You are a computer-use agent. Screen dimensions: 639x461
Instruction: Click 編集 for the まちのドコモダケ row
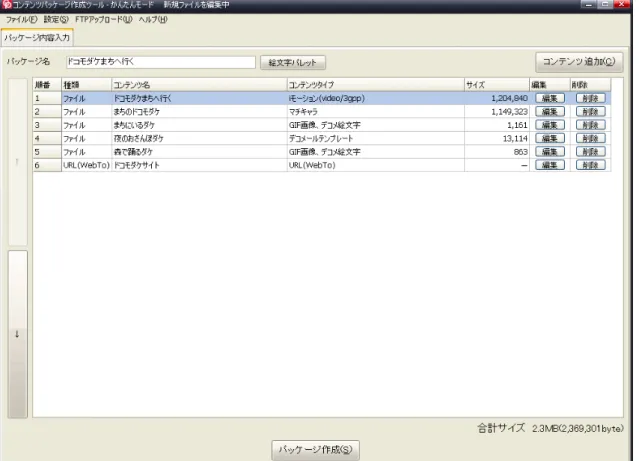[549, 112]
